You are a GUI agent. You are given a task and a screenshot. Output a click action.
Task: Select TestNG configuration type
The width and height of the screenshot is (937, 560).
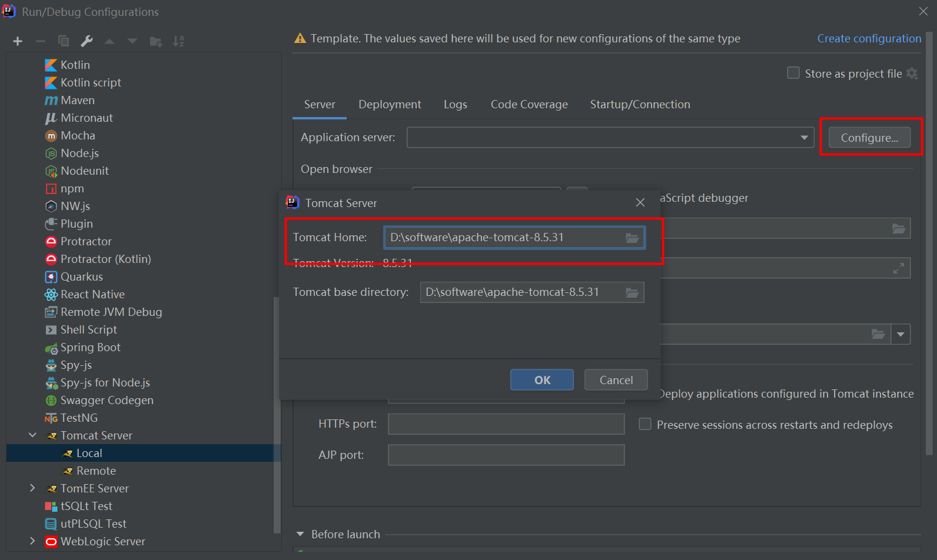79,418
